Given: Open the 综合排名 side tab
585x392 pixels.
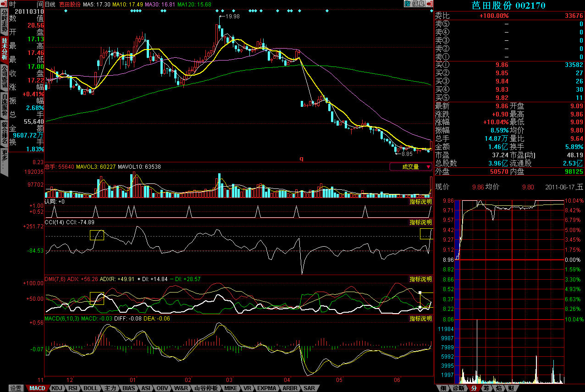Looking at the screenshot, I should pyautogui.click(x=4, y=133).
